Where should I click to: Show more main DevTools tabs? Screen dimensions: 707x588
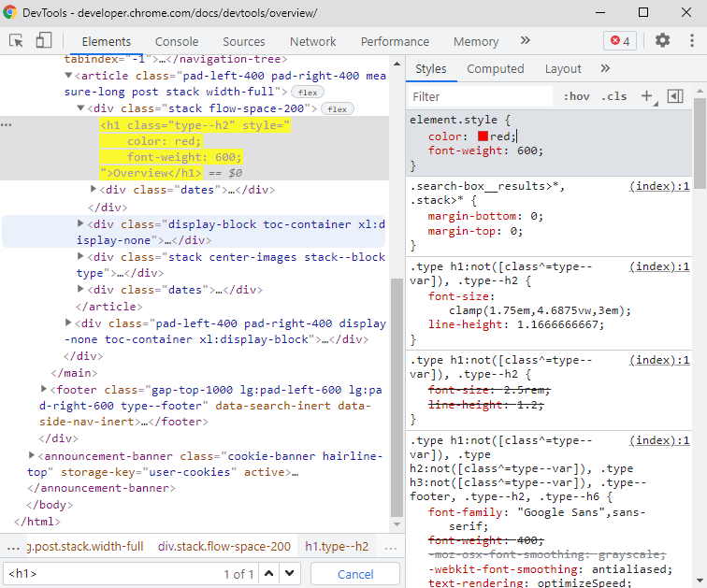point(525,41)
